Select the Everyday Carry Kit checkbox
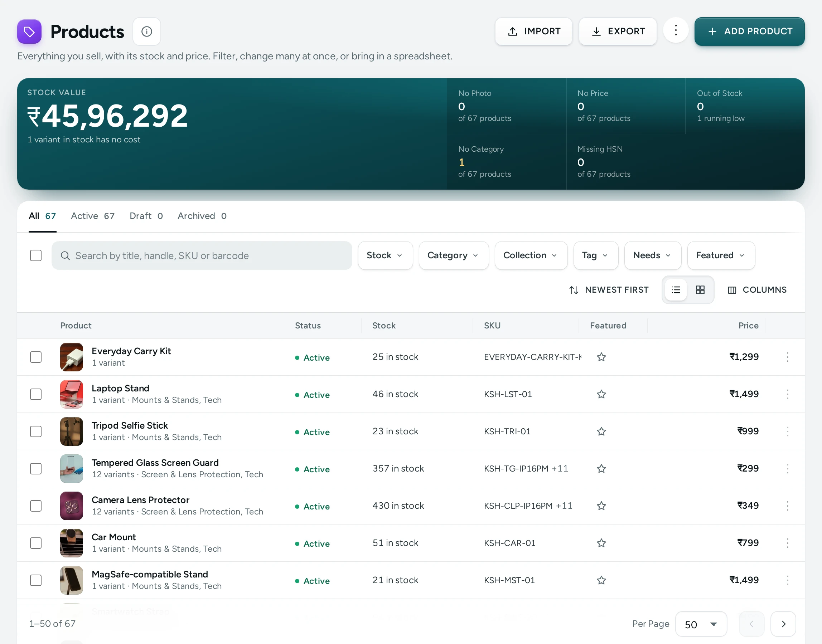This screenshot has height=644, width=822. point(36,357)
